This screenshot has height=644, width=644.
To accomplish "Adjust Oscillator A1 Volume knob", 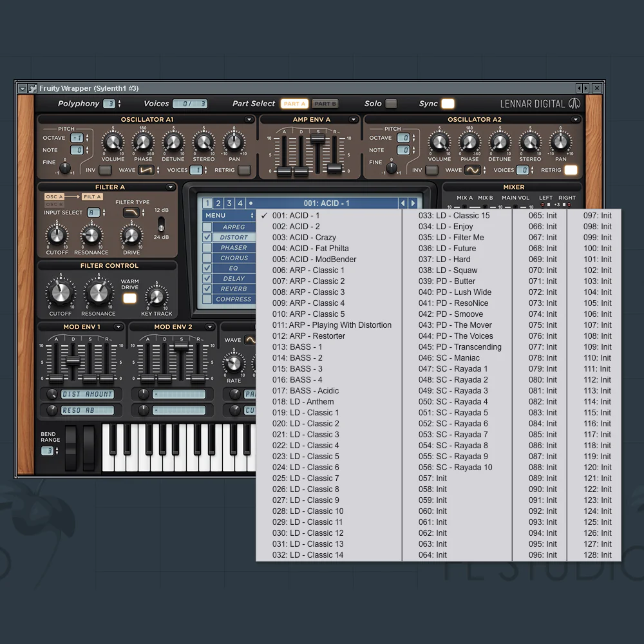I will point(112,142).
